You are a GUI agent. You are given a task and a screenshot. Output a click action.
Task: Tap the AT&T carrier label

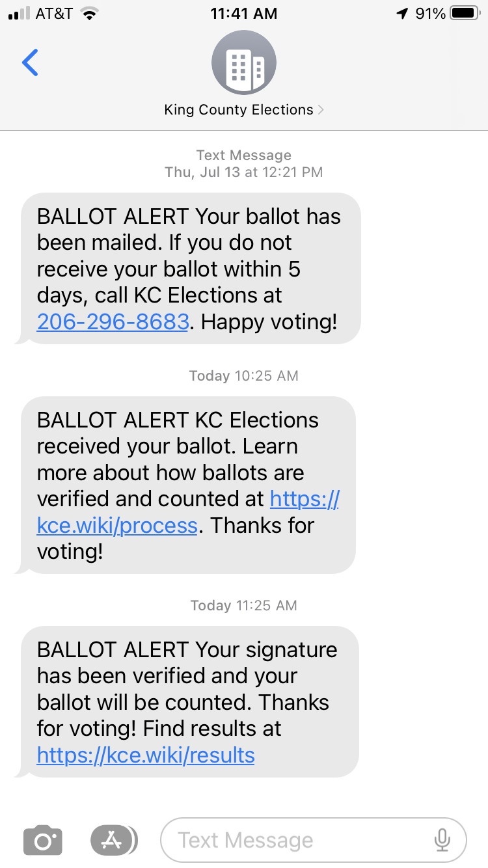[54, 14]
